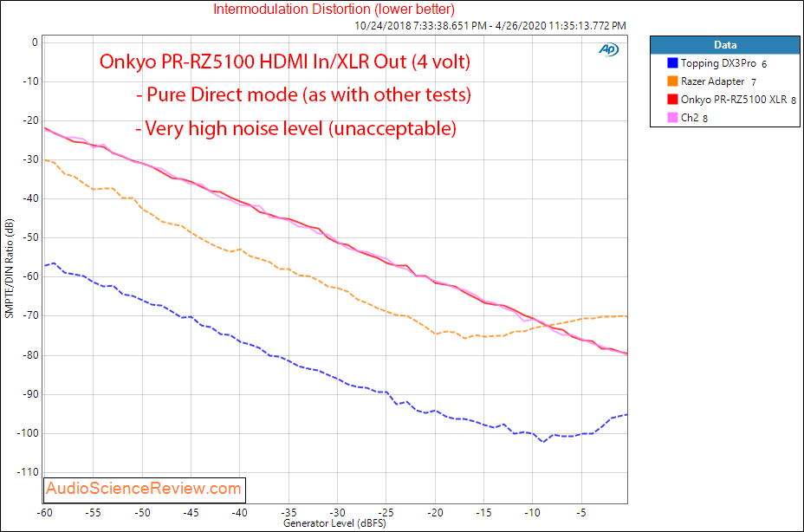Click the measurement date range timestamp
The image size is (804, 532).
[490, 26]
